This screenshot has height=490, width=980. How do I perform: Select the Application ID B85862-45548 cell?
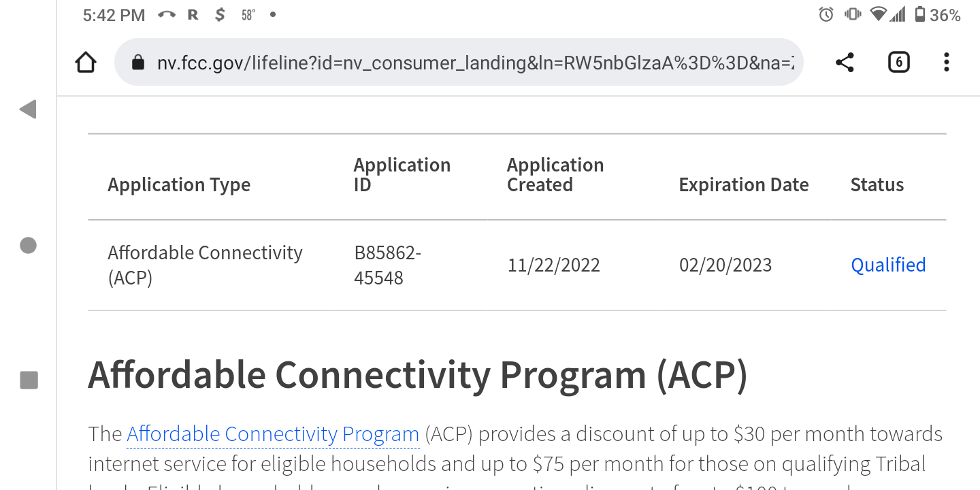pyautogui.click(x=387, y=265)
